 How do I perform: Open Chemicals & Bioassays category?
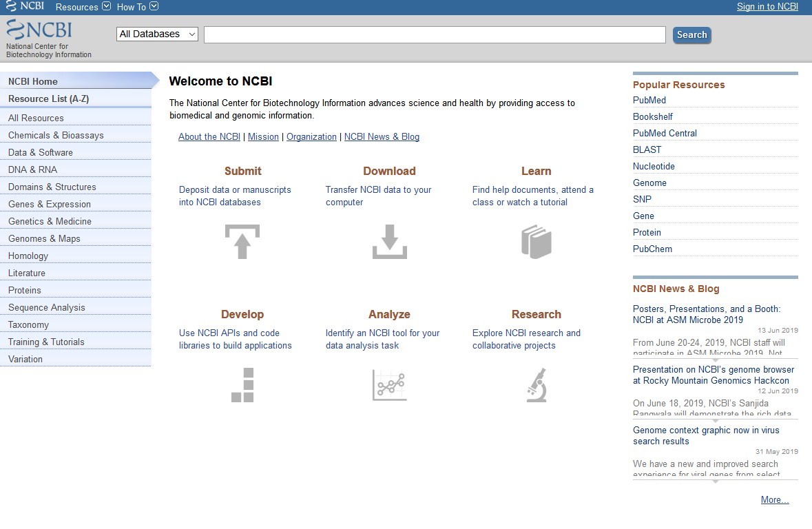[76, 135]
